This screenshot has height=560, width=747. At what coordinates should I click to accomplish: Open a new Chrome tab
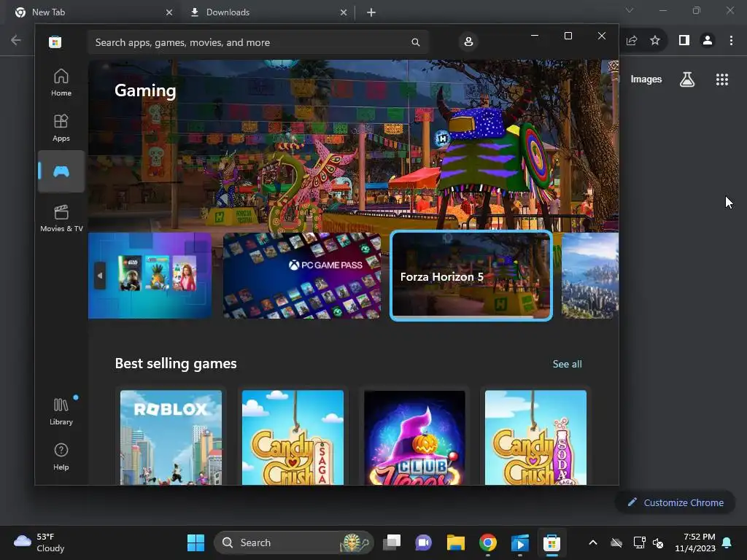tap(371, 12)
